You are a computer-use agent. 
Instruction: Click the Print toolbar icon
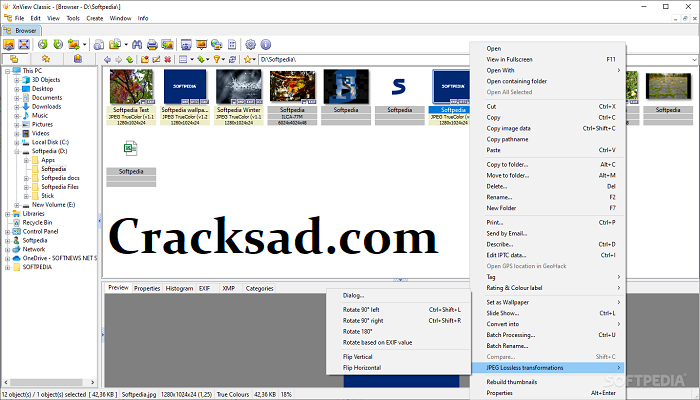pos(152,44)
